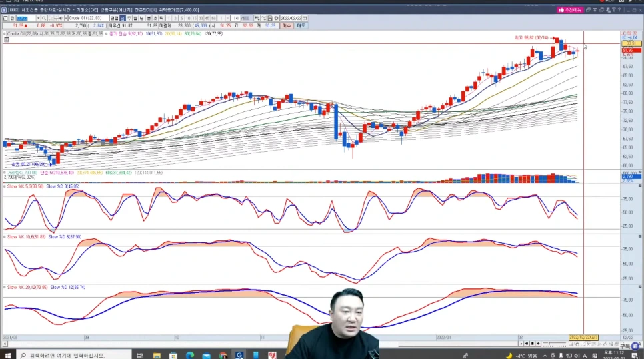
Task: Select the 일 daily period button
Action: coord(123,19)
